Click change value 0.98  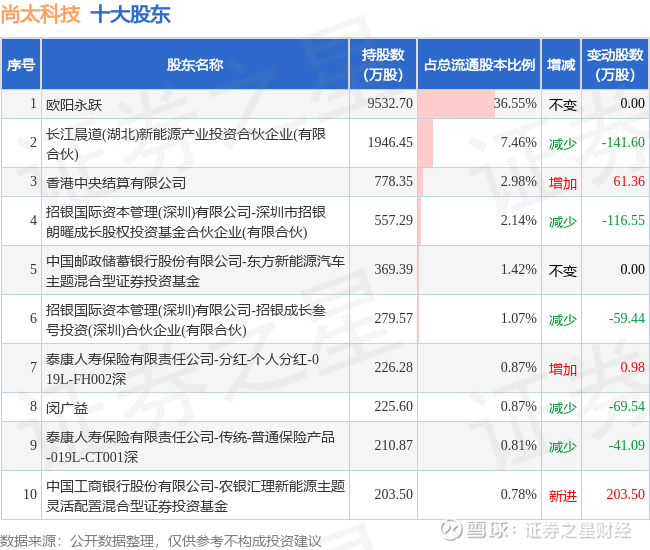click(633, 367)
